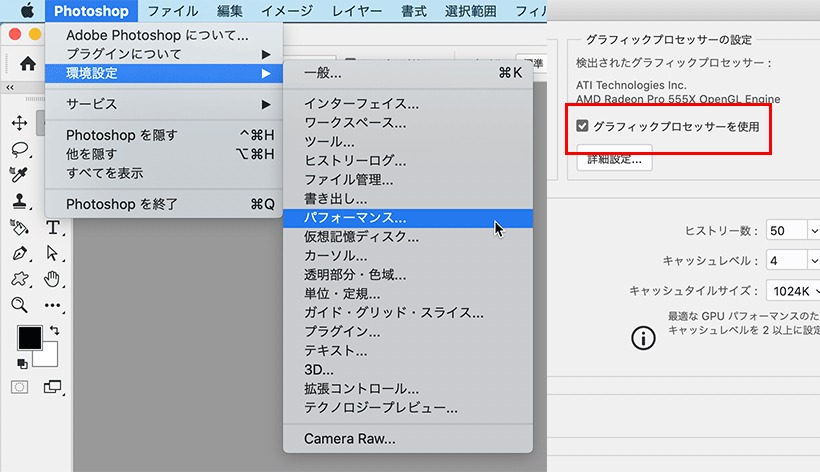The width and height of the screenshot is (820, 472).
Task: Expand the 環境設定 submenu
Action: tap(164, 73)
